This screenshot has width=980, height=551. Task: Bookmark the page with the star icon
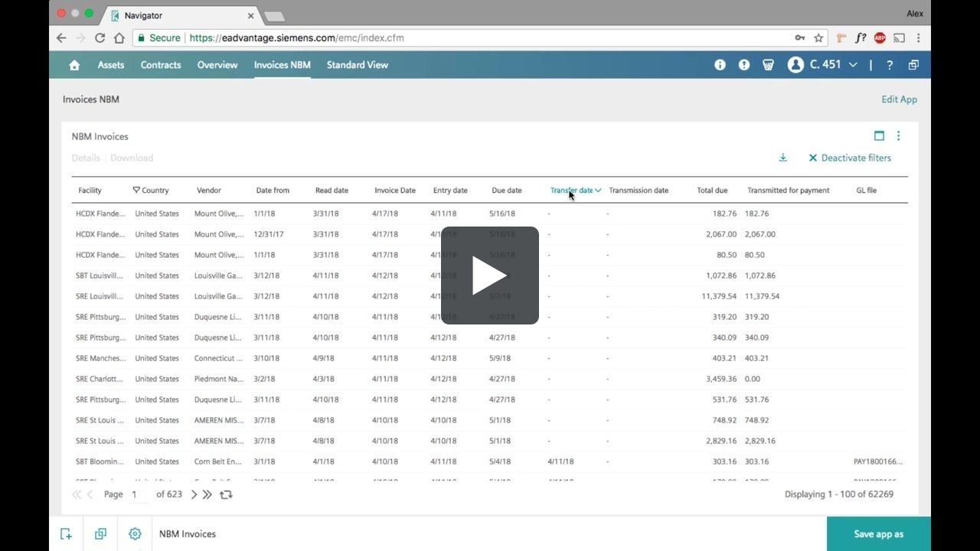818,37
